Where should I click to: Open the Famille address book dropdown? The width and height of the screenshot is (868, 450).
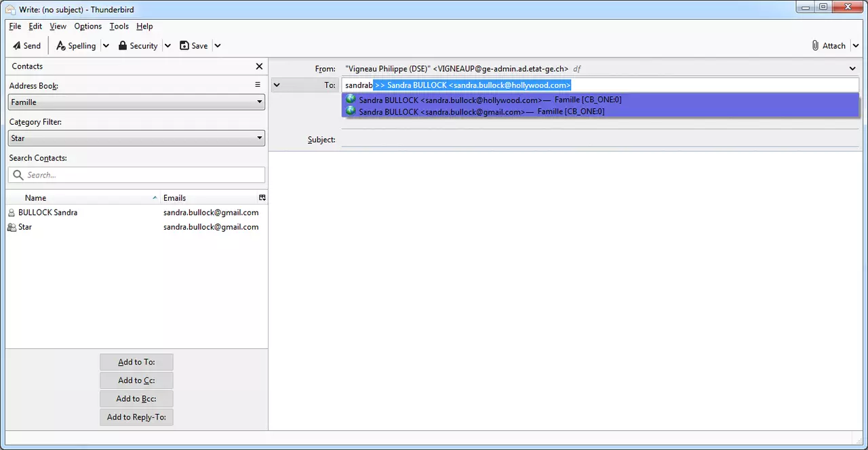click(x=136, y=102)
